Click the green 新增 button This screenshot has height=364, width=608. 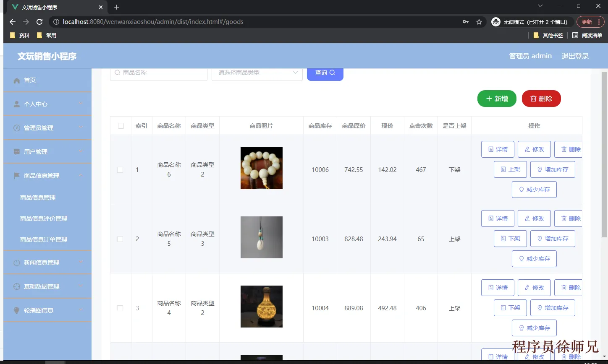click(x=497, y=99)
